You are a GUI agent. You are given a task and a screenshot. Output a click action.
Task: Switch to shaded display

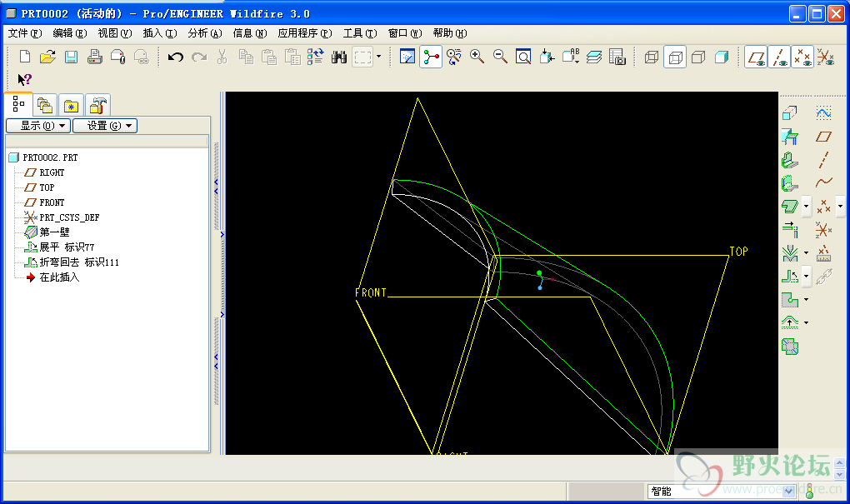[x=722, y=57]
